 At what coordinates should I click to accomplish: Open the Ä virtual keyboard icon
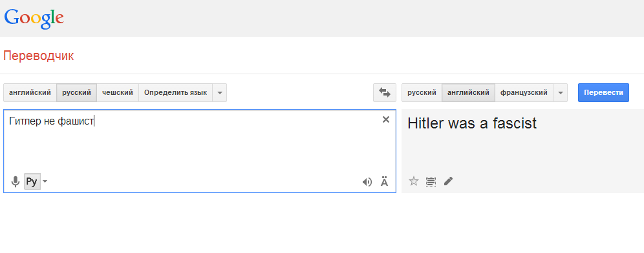coord(384,181)
